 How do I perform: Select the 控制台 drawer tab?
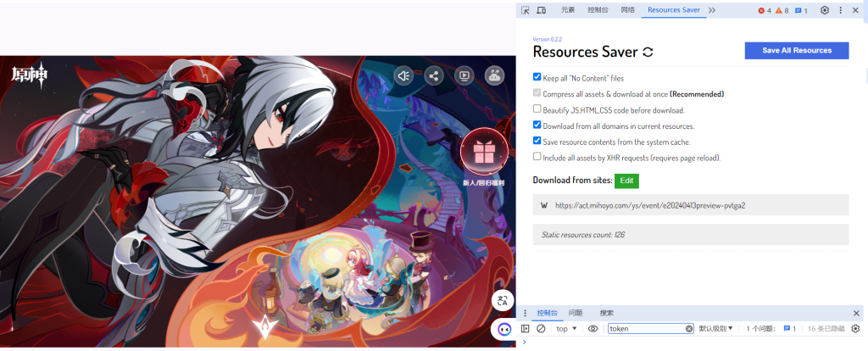click(x=548, y=314)
